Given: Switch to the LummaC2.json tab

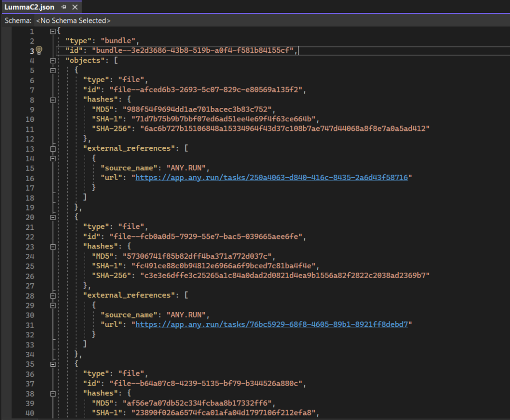Looking at the screenshot, I should coord(29,7).
